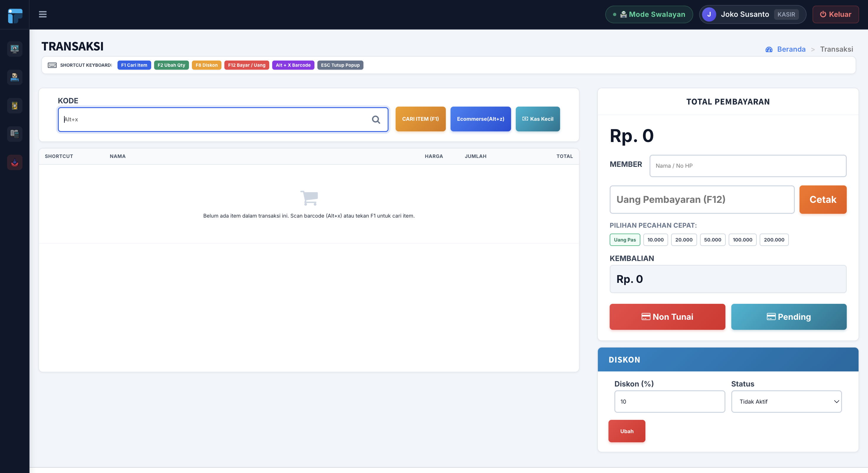This screenshot has width=868, height=473.
Task: Select the 50.000 quick denomination
Action: pyautogui.click(x=712, y=240)
